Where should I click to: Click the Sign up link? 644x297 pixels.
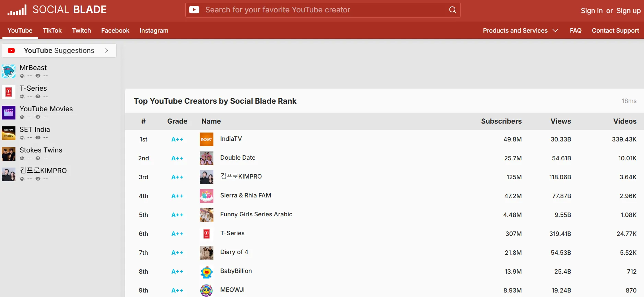pos(629,11)
